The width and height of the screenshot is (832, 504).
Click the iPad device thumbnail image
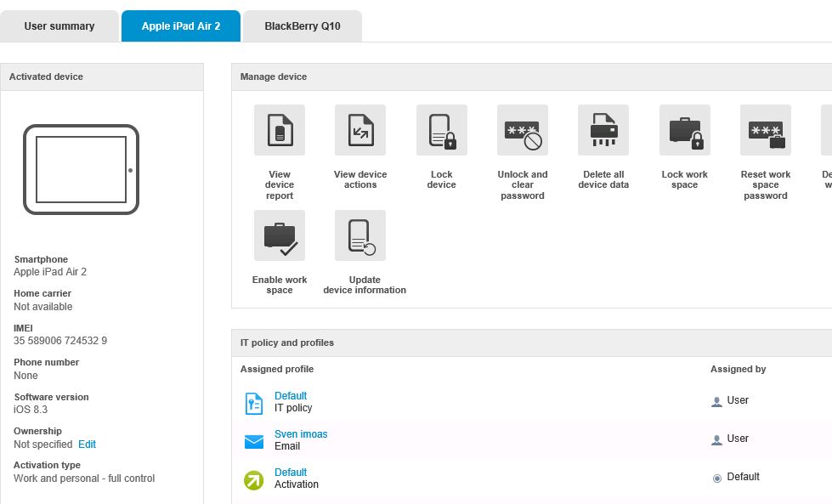pos(82,170)
